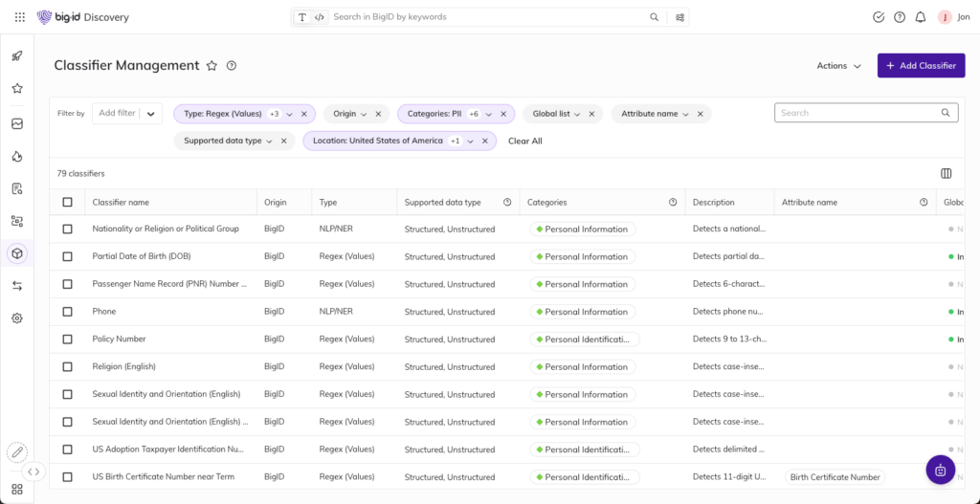The height and width of the screenshot is (504, 980).
Task: Click the settings gear in left sidebar
Action: pos(17,318)
